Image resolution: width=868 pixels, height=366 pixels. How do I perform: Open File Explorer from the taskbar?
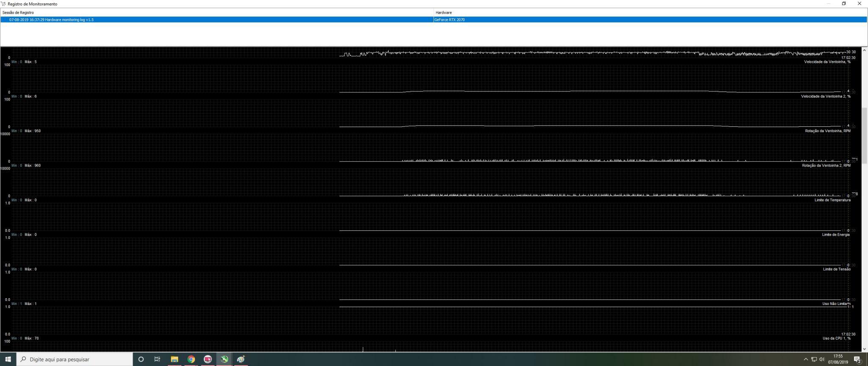click(174, 359)
